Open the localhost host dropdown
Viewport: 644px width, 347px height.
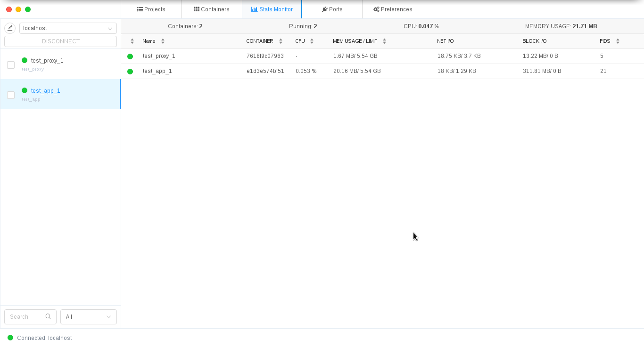(68, 28)
